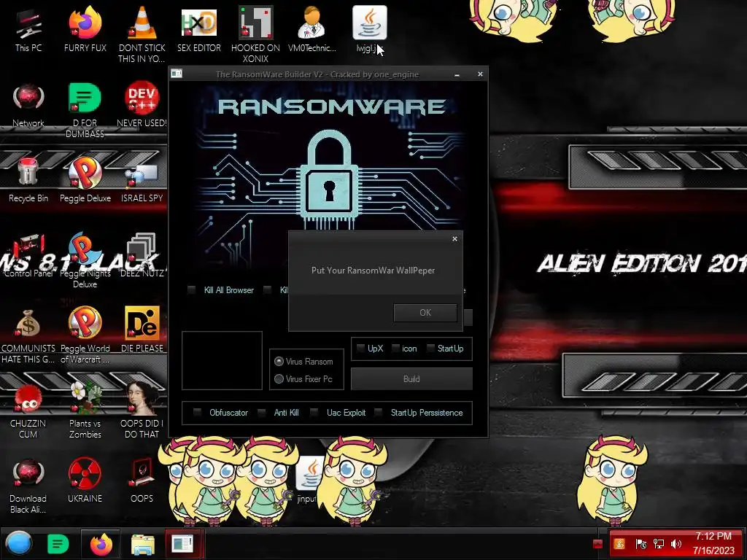Toggle the UpX checkbox
Screen dimensions: 747x560
[x=360, y=349]
